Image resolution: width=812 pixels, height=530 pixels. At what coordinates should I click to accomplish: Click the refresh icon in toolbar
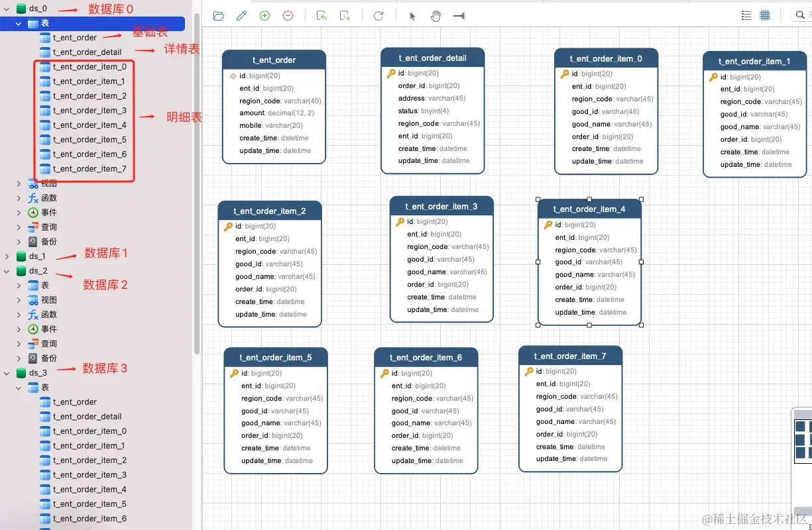click(378, 15)
